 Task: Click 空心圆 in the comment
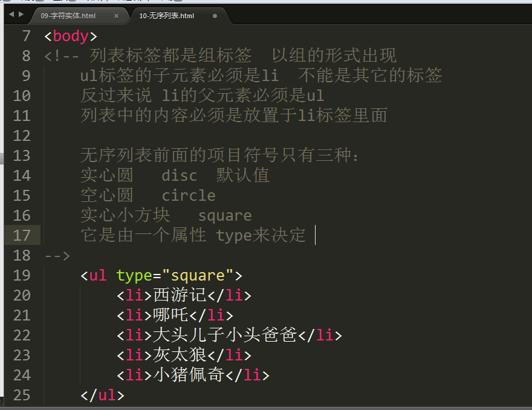pos(107,195)
